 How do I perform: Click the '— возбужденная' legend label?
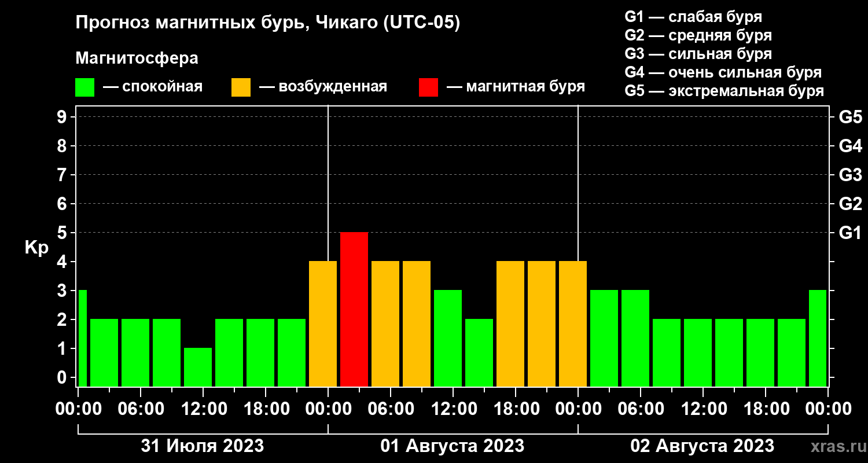click(323, 87)
